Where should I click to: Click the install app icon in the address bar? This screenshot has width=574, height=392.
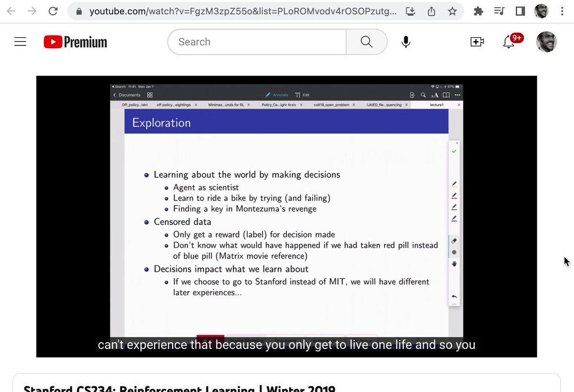coord(410,11)
